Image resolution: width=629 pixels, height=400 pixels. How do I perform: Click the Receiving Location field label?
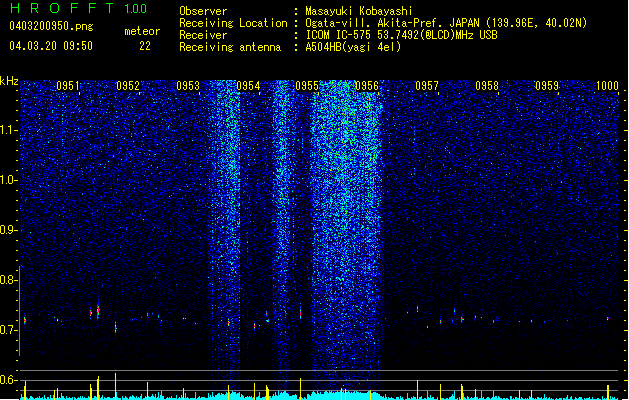pos(233,23)
